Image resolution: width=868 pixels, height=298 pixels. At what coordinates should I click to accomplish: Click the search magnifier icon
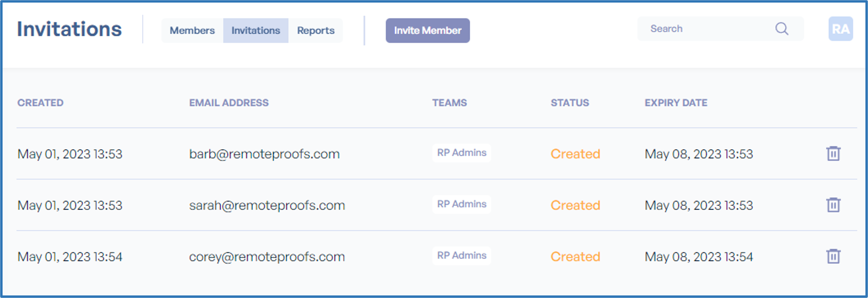[x=782, y=29]
